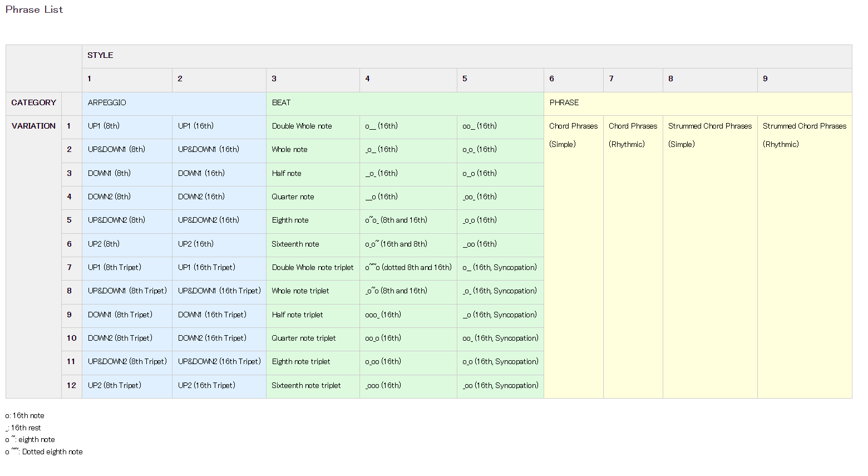Click _o~o (8th and 16th) cell
This screenshot has width=868, height=476.
[408, 292]
